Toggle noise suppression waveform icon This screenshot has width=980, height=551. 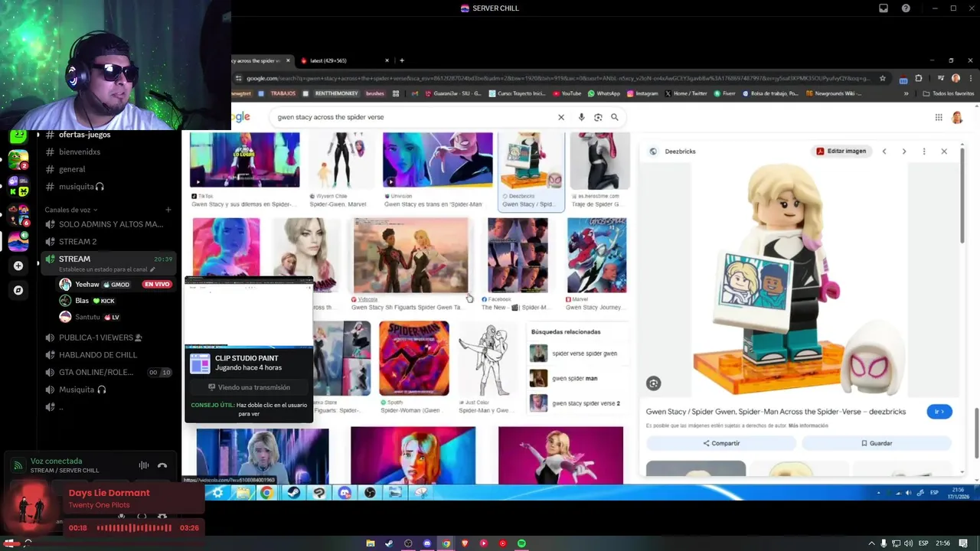coord(143,465)
